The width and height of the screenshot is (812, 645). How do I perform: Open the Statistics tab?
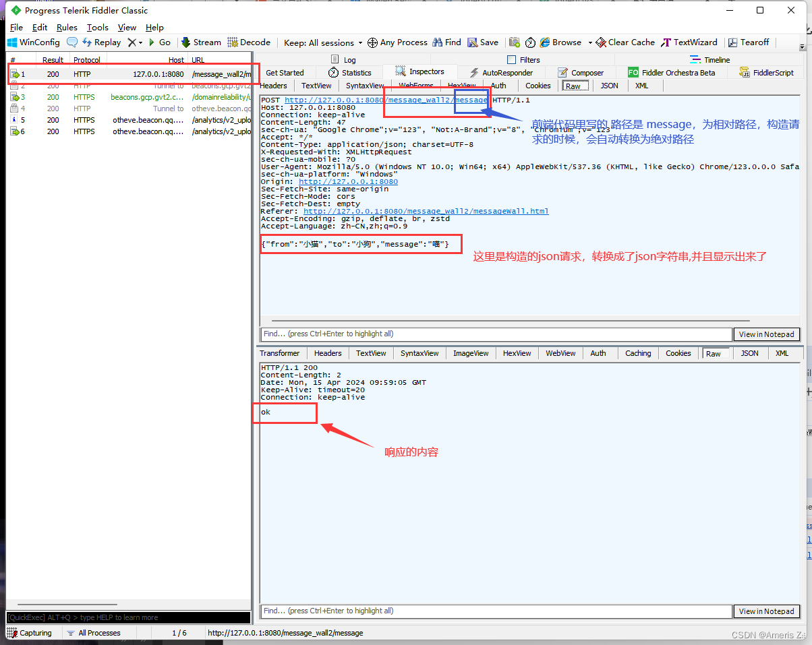350,73
